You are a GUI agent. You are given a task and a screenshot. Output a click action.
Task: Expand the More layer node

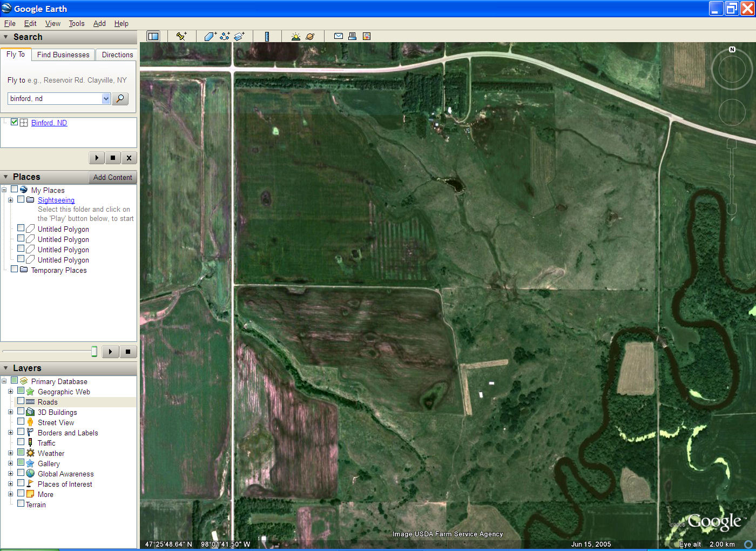coord(10,494)
